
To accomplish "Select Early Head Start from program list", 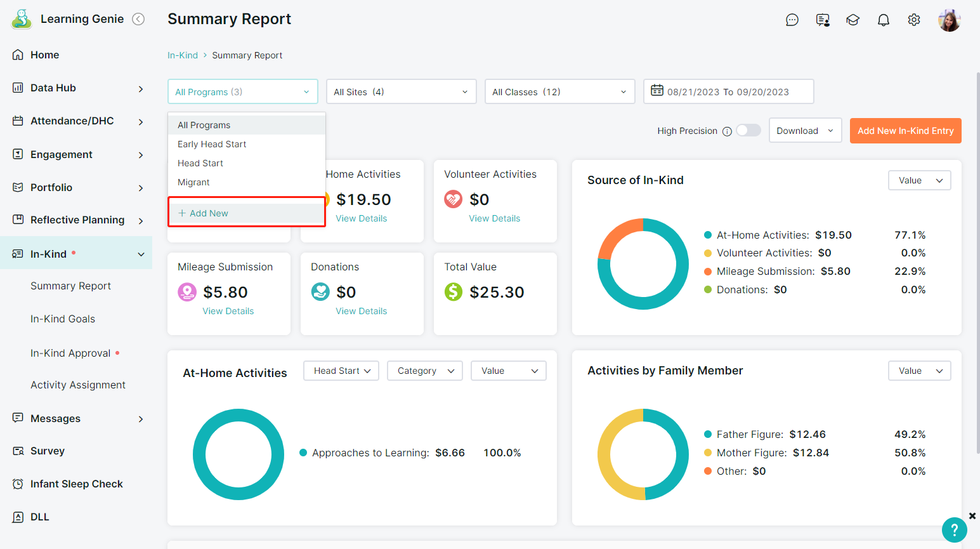I will pyautogui.click(x=212, y=144).
